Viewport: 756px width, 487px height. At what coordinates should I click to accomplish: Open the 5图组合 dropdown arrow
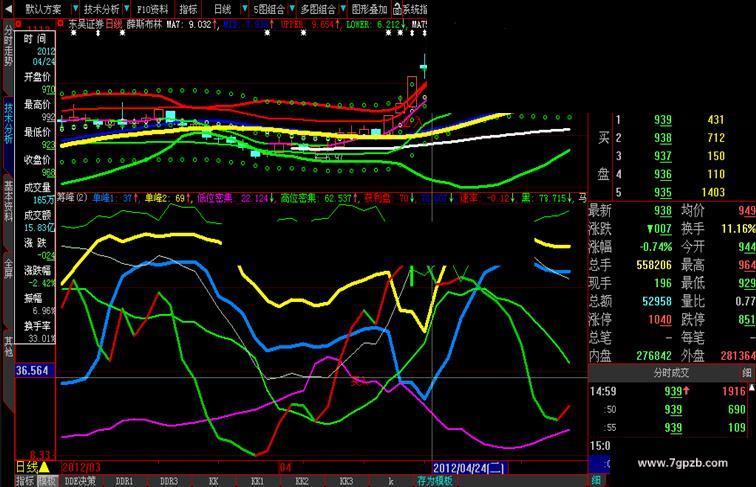click(x=292, y=9)
